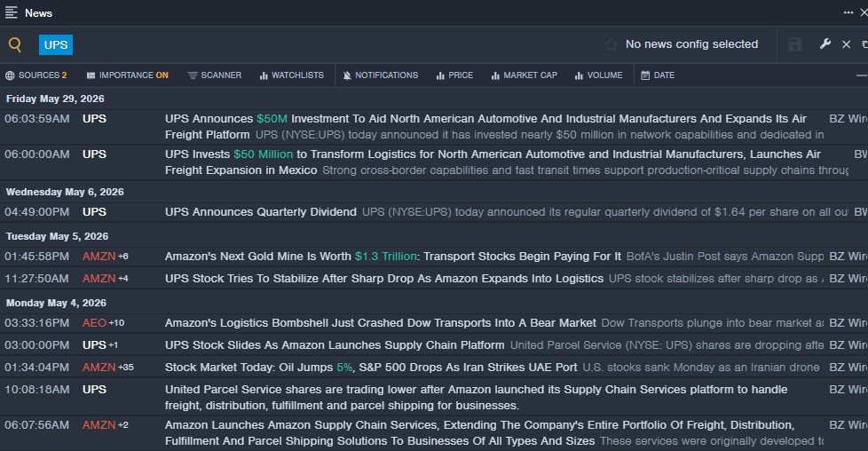Open the DATE filter
This screenshot has height=451, width=868.
pos(658,75)
